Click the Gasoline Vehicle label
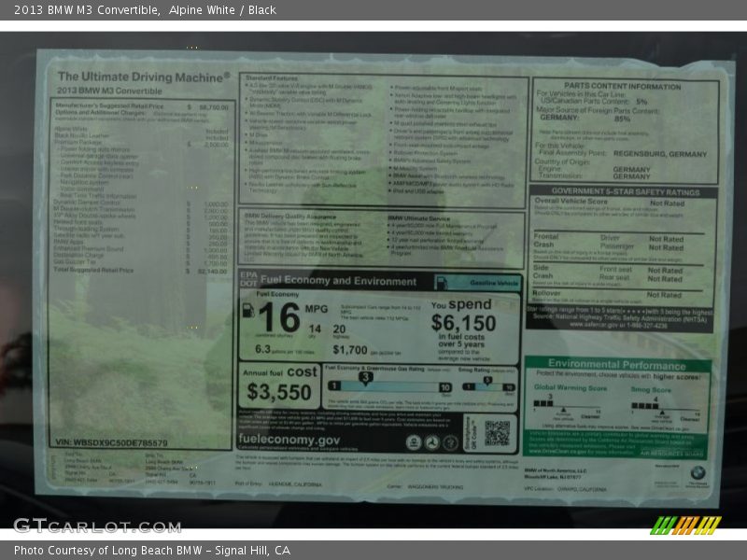The height and width of the screenshot is (560, 747). pyautogui.click(x=494, y=283)
